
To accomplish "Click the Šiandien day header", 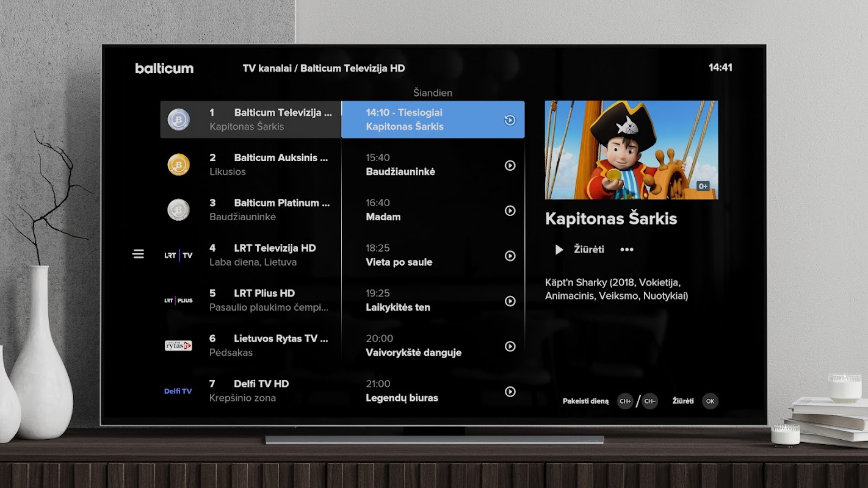I will 433,93.
